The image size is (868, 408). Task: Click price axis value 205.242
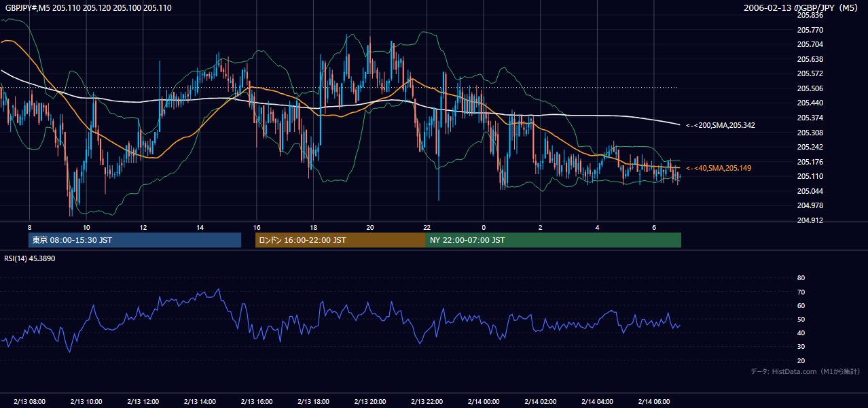tap(810, 147)
